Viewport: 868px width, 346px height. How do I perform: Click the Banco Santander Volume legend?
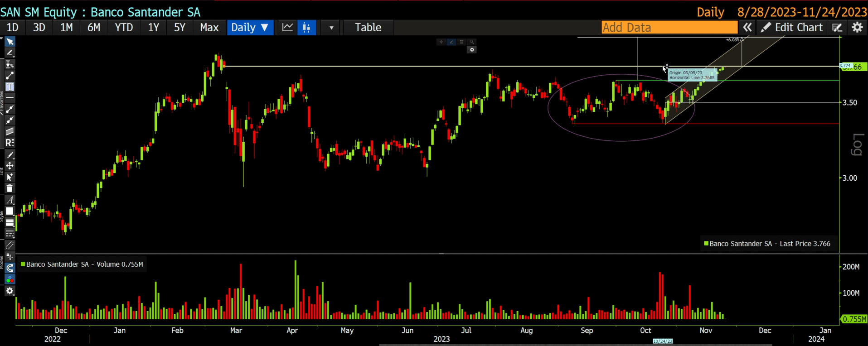82,264
